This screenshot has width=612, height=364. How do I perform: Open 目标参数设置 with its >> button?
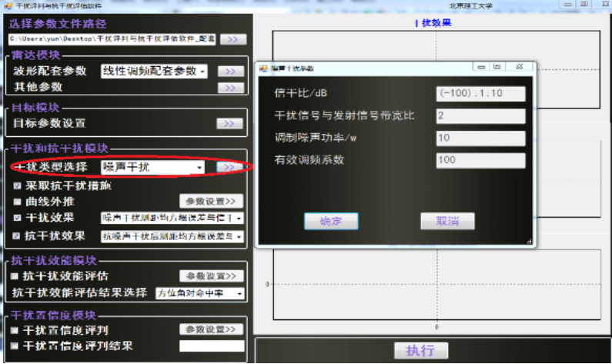pyautogui.click(x=230, y=123)
